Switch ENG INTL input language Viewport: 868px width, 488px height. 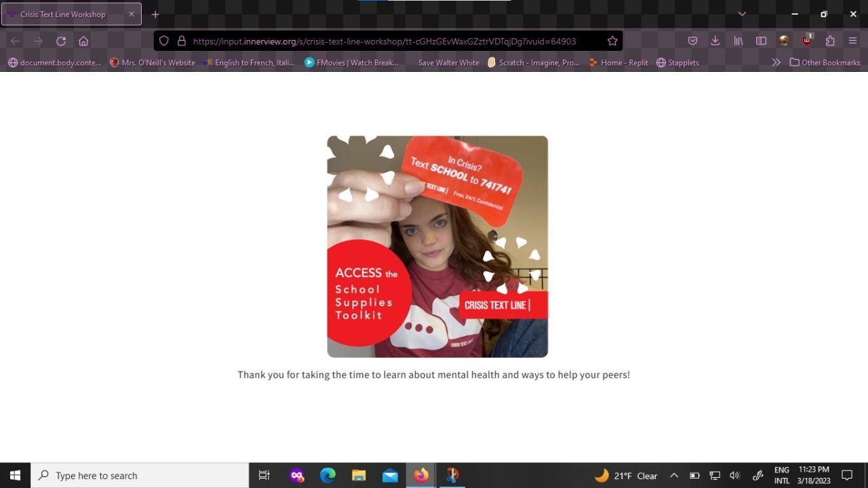pos(782,475)
